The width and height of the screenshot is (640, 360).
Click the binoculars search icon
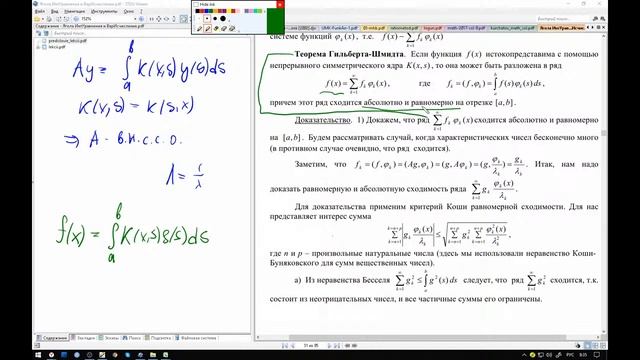pyautogui.click(x=596, y=19)
